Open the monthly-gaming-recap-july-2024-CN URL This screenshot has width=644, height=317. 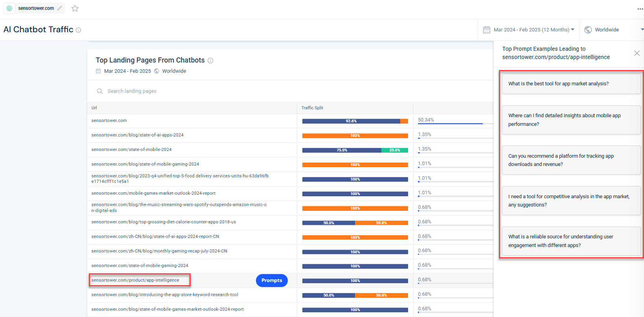(x=159, y=251)
